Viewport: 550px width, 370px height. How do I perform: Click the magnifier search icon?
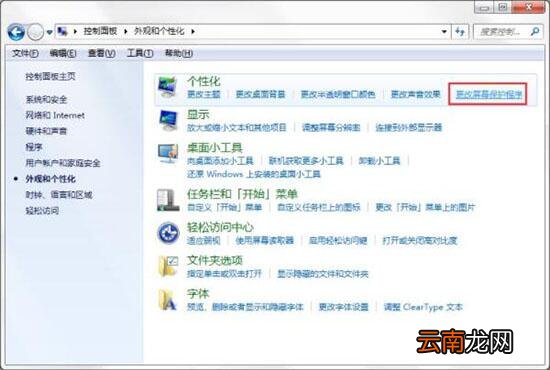[x=535, y=32]
